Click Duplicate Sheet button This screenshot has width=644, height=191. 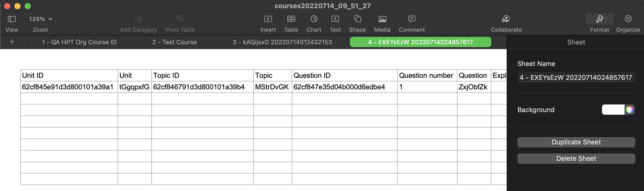(x=576, y=142)
